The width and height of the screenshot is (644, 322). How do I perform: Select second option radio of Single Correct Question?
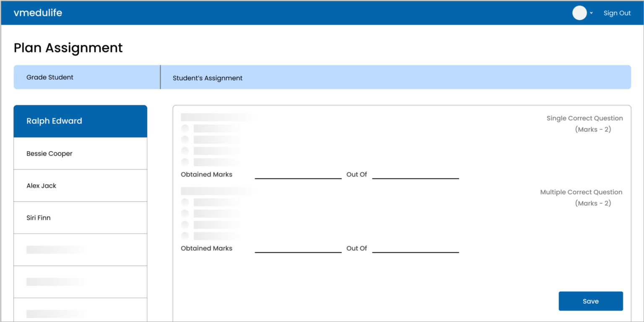(x=185, y=139)
